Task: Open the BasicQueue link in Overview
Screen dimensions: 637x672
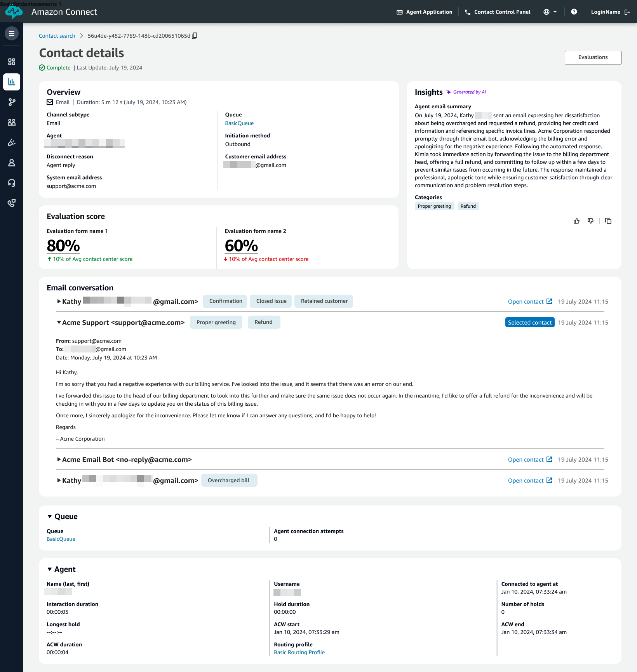Action: pyautogui.click(x=239, y=123)
